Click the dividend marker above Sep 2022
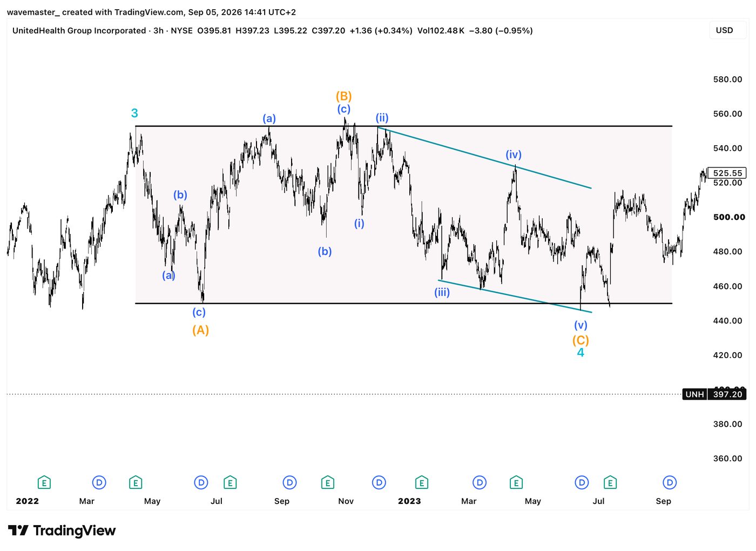This screenshot has height=551, width=756. point(289,482)
